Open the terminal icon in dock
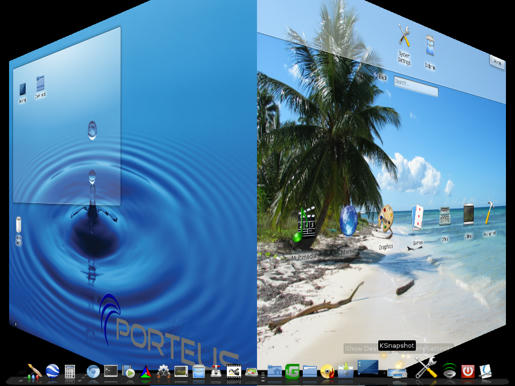Image resolution: width=515 pixels, height=386 pixels. click(111, 371)
